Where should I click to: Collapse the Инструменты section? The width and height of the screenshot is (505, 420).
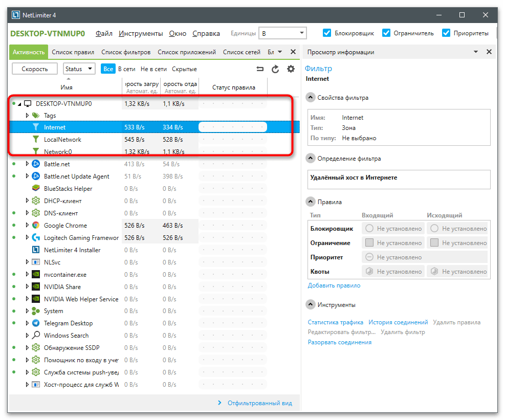click(311, 305)
